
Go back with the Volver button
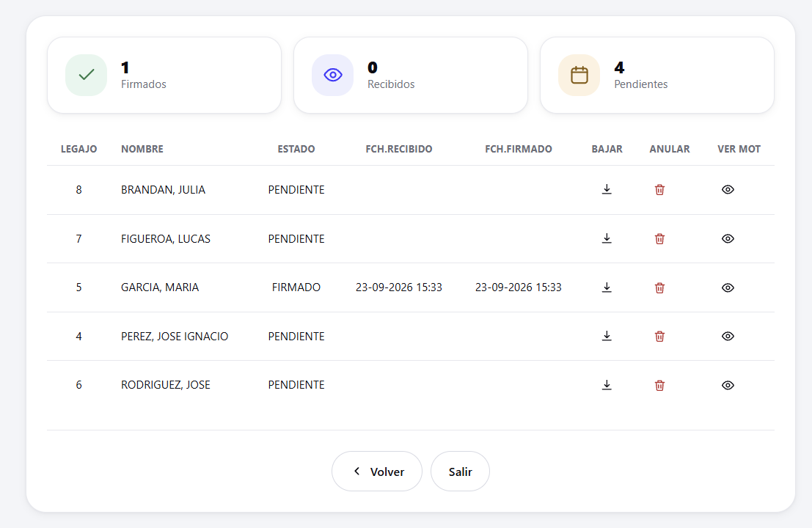(377, 471)
